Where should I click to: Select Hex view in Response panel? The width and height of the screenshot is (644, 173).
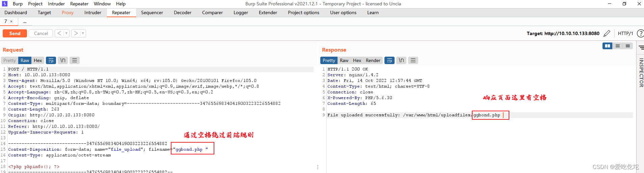click(357, 60)
